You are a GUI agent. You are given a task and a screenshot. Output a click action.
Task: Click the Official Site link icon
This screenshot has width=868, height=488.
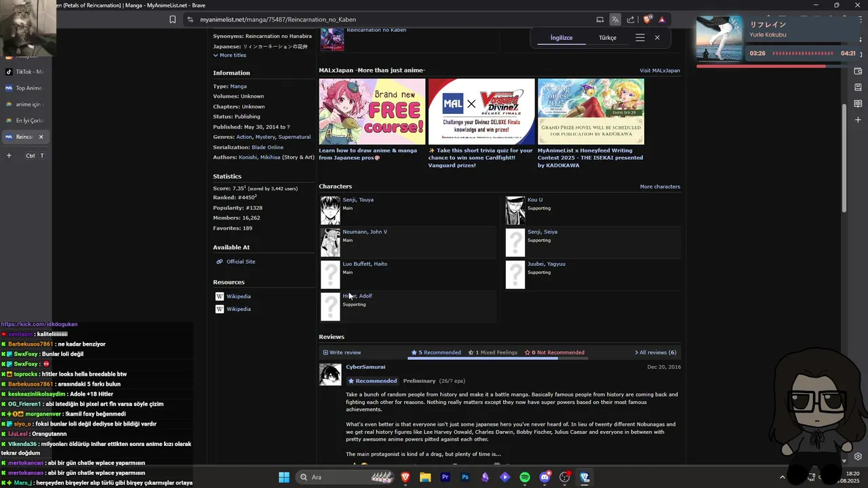[220, 262]
